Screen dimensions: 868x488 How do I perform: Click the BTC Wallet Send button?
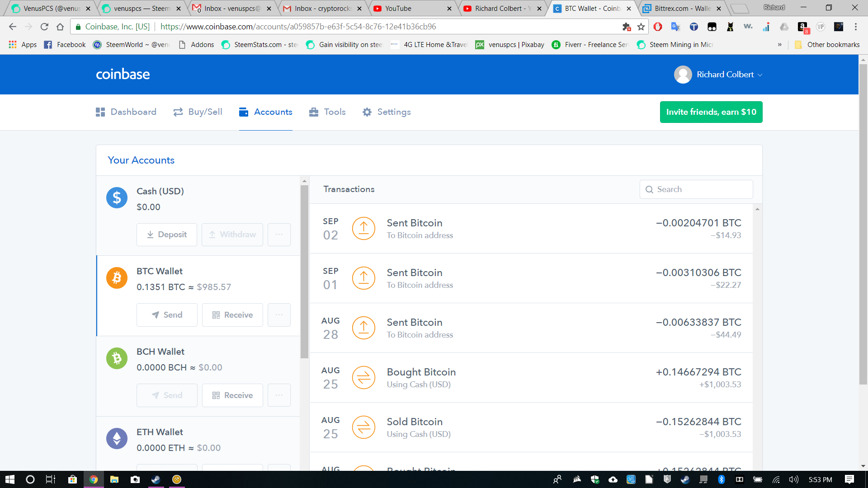tap(167, 315)
